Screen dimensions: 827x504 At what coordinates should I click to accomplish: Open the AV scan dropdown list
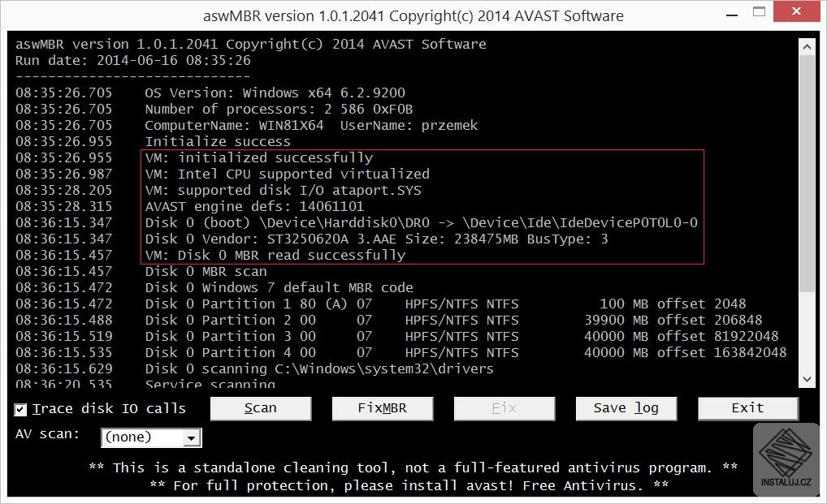pos(192,438)
